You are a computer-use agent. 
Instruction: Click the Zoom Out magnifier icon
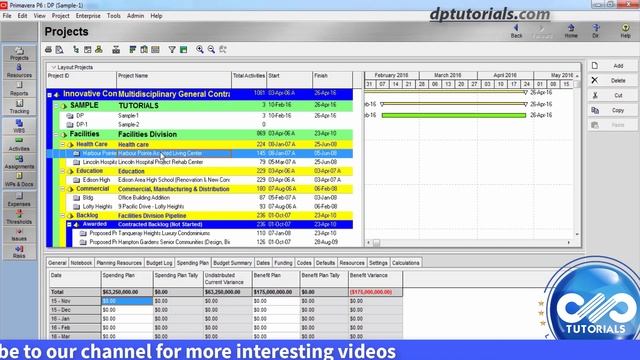point(211,49)
